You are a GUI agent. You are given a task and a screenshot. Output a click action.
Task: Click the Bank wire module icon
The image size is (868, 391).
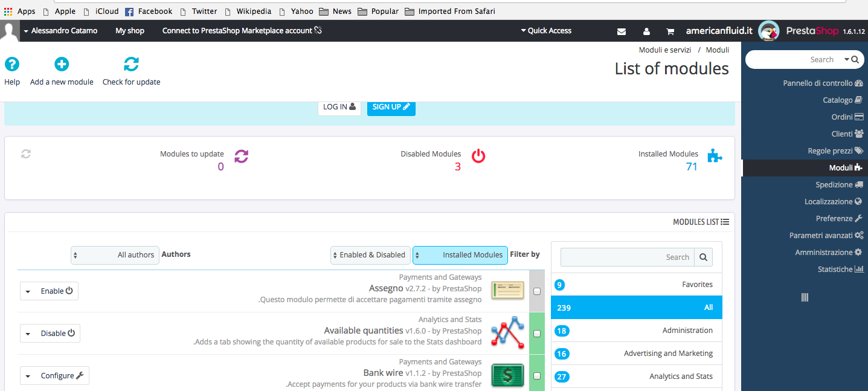coord(507,375)
